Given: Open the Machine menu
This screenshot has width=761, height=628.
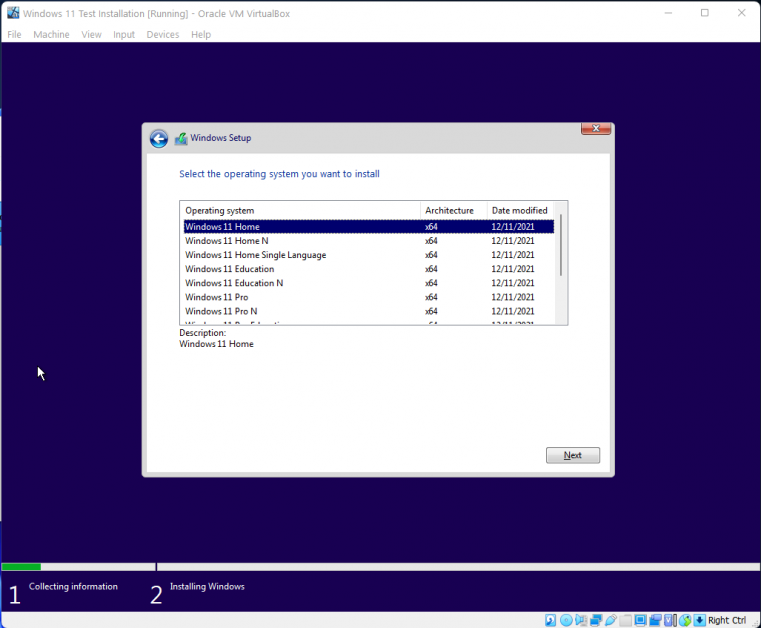Looking at the screenshot, I should (x=51, y=34).
